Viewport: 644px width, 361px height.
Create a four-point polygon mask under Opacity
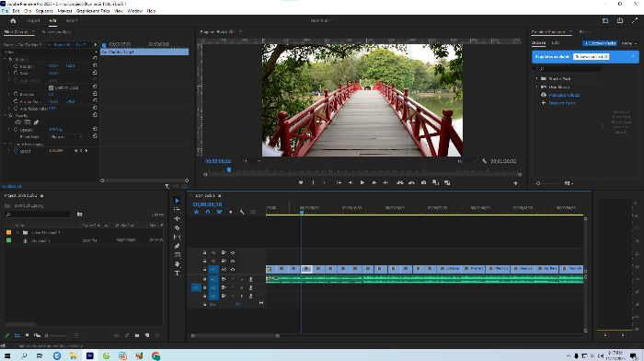pyautogui.click(x=27, y=122)
